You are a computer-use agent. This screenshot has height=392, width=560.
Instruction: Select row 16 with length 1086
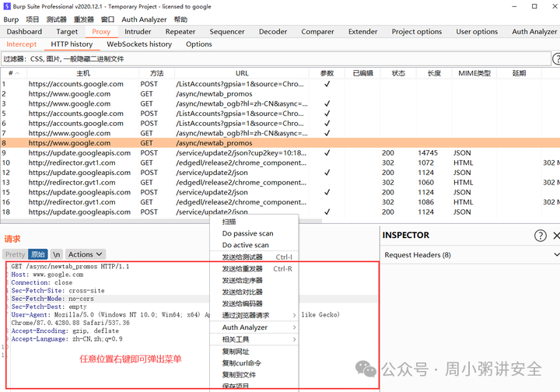pos(280,202)
